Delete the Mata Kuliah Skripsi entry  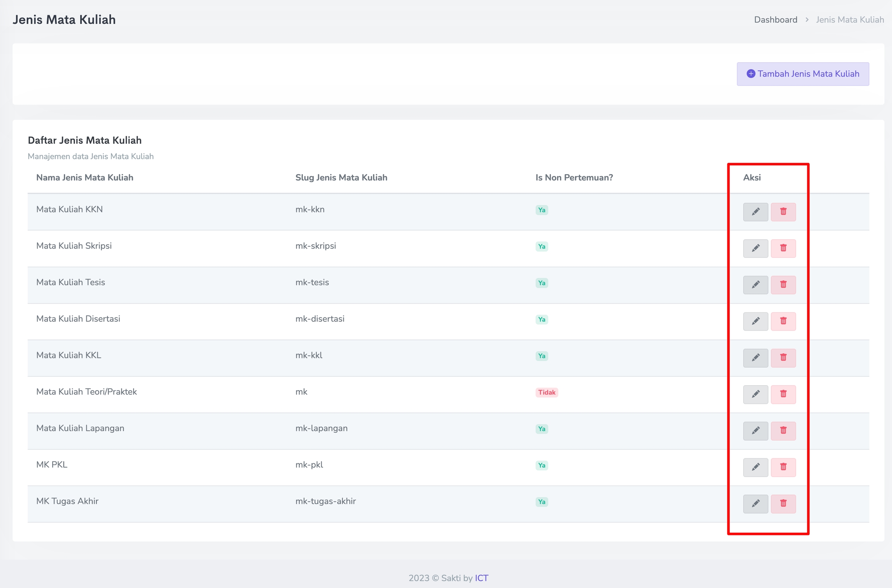click(x=783, y=248)
